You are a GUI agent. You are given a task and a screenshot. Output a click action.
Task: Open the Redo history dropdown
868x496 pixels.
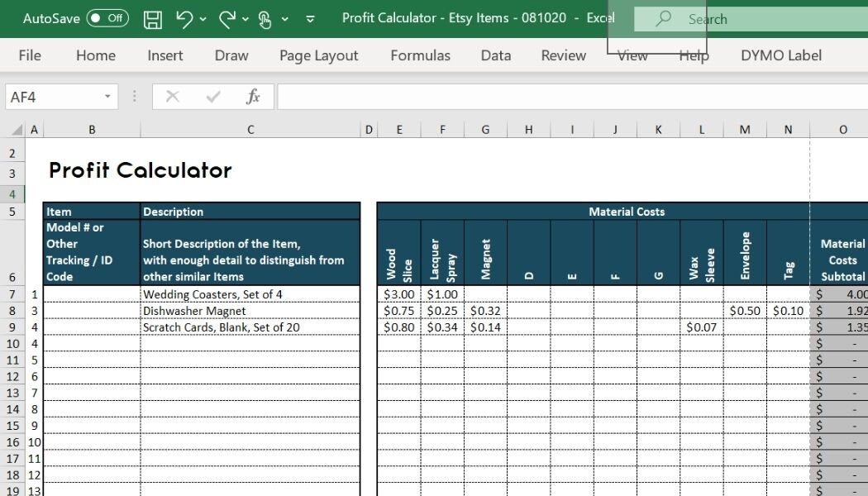(x=246, y=19)
